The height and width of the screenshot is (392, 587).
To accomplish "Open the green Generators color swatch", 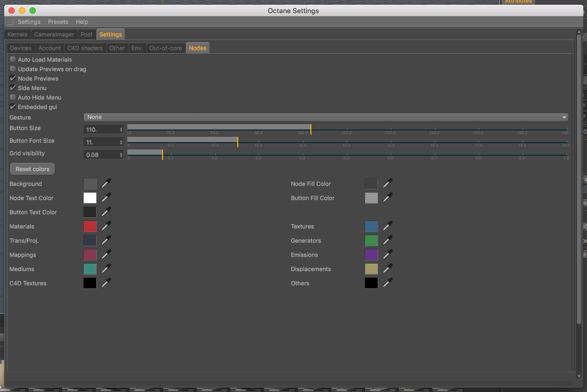I will pos(371,241).
